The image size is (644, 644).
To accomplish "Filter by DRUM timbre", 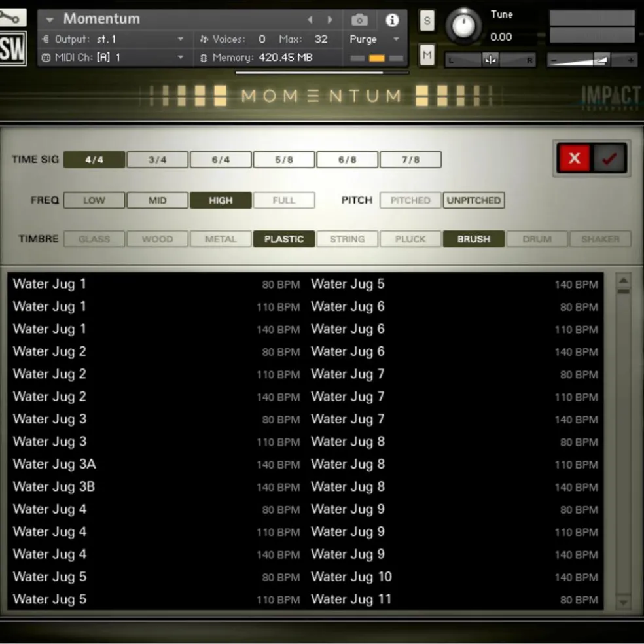I will [537, 239].
